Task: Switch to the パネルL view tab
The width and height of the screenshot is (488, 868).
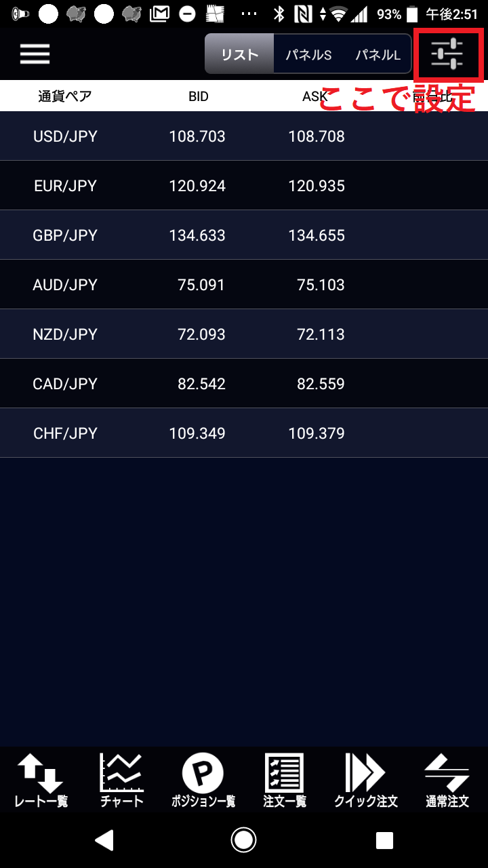Action: (x=378, y=55)
